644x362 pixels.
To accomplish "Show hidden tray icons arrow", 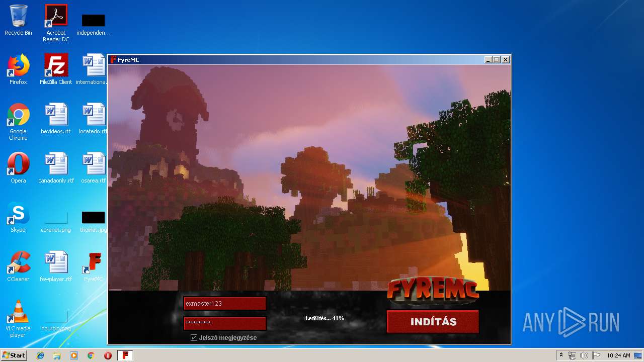I will [x=561, y=355].
